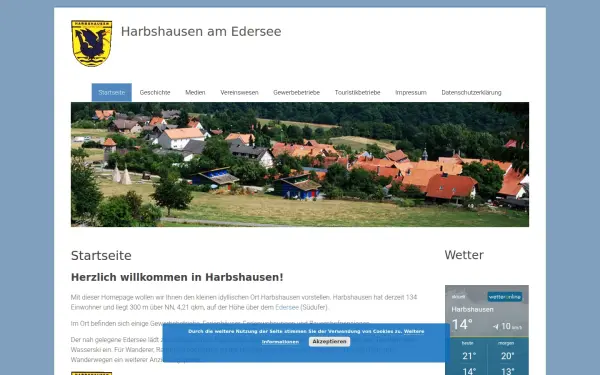Click the Harbshausen am Edersee site title
The image size is (600, 375).
(x=201, y=31)
